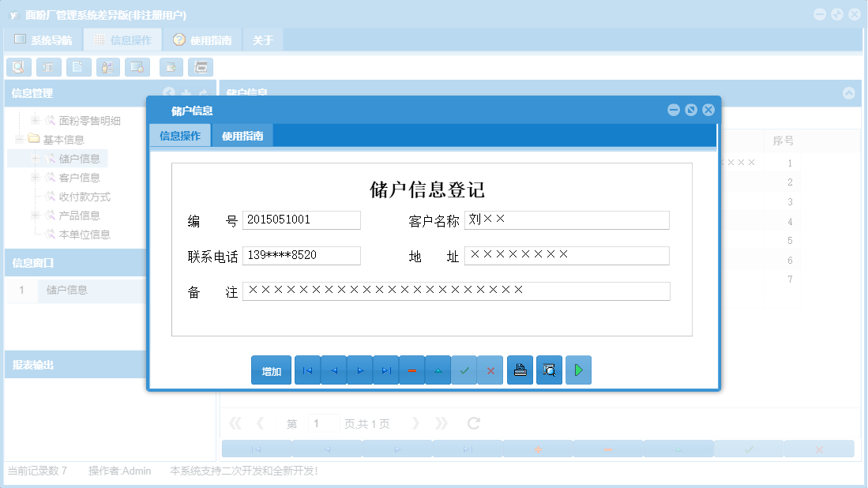The width and height of the screenshot is (868, 488).
Task: Click the green run arrow in the dialog
Action: [x=578, y=370]
